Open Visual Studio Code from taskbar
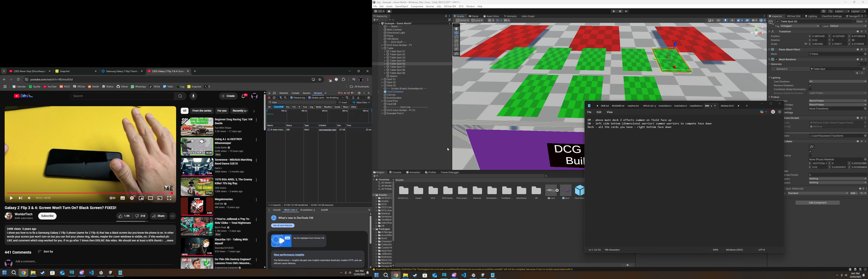Image resolution: width=868 pixels, height=279 pixels. click(x=91, y=273)
